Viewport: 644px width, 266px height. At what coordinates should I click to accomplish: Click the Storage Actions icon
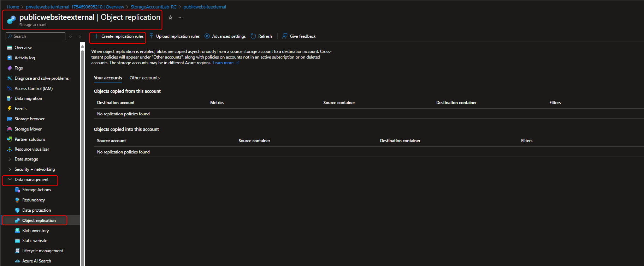tap(17, 190)
